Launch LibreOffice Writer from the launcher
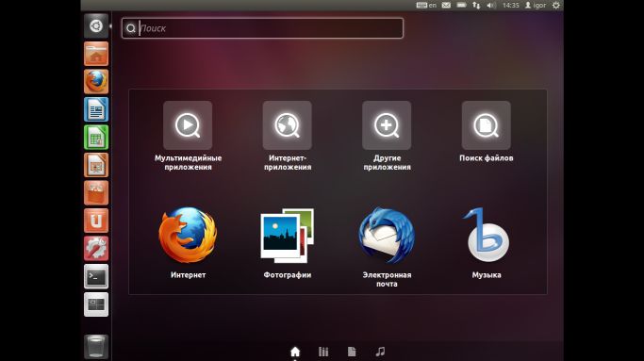 [96, 109]
